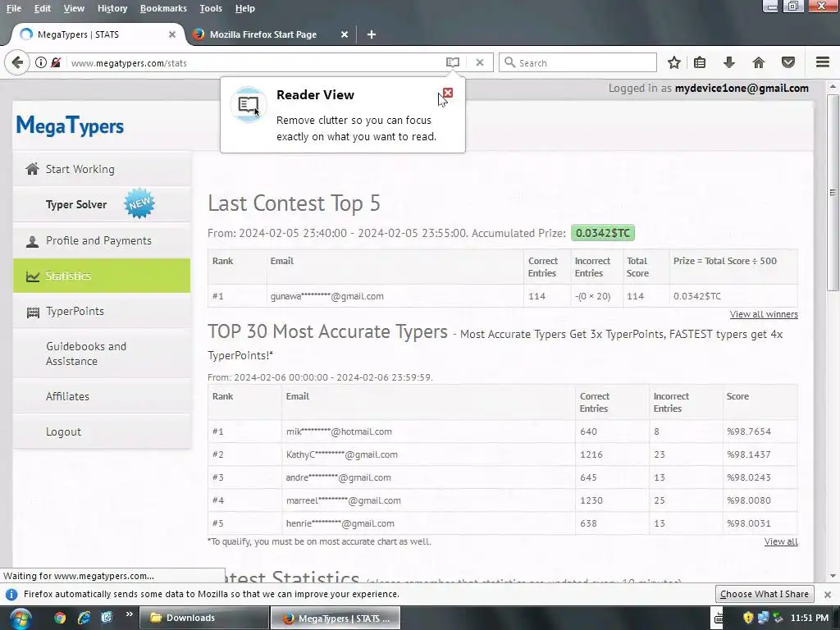This screenshot has height=630, width=840.
Task: Open the on-screen keyboard tray icon
Action: pos(718,619)
